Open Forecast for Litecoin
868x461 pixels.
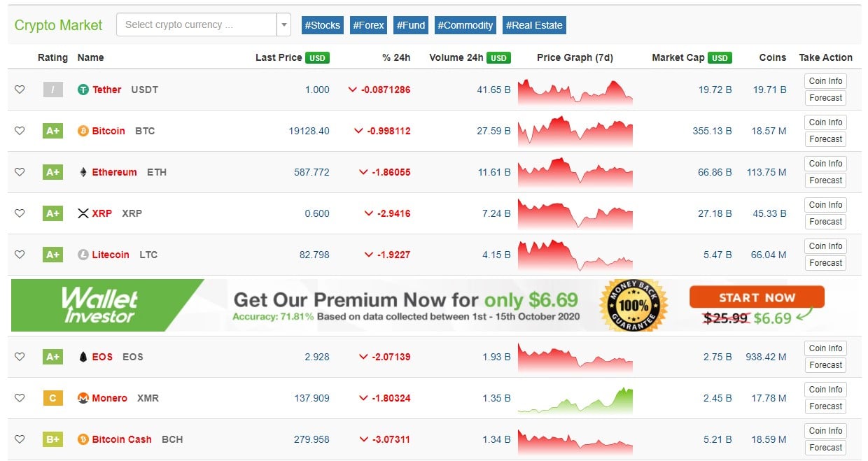[x=825, y=263]
